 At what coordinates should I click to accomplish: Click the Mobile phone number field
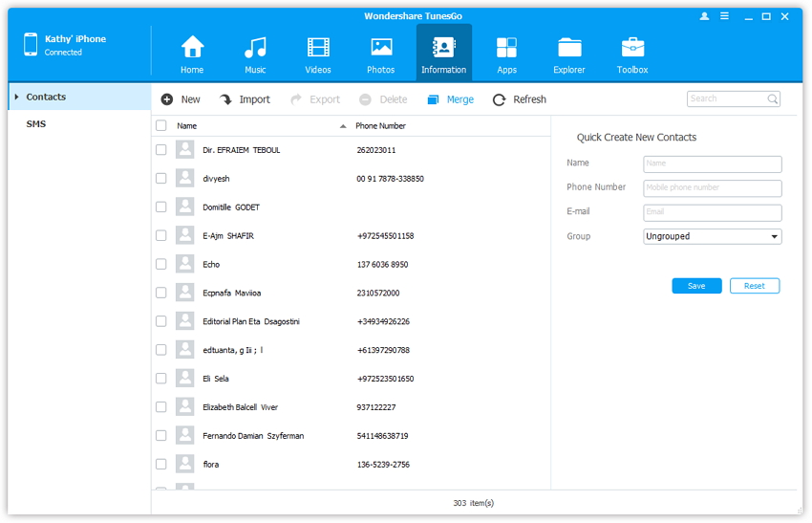(713, 188)
